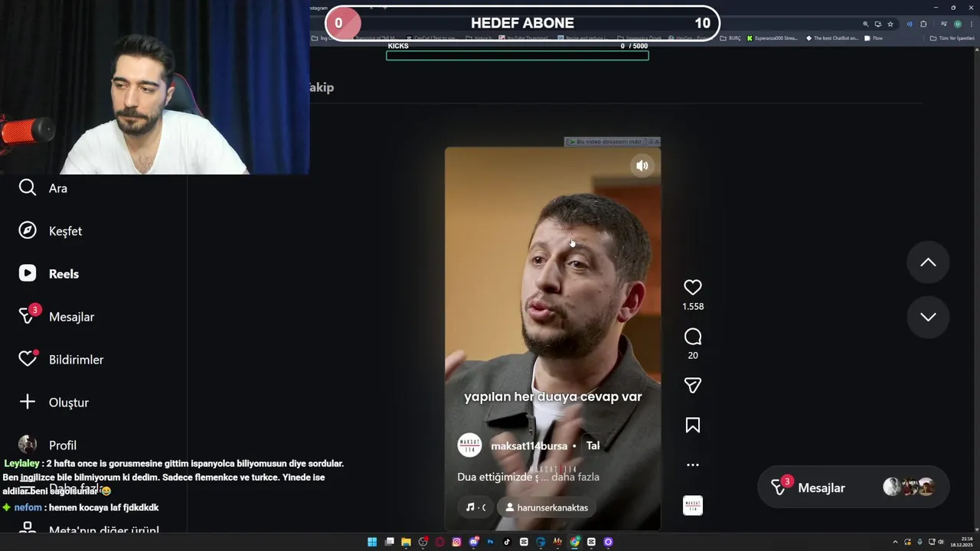Open File Explorer from taskbar
Viewport: 980px width, 551px height.
(x=406, y=542)
